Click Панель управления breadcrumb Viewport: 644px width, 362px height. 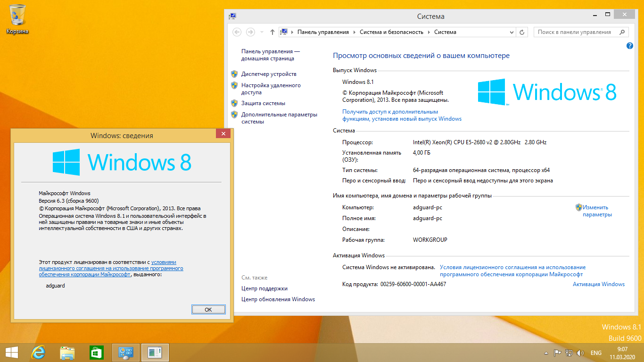click(x=323, y=32)
